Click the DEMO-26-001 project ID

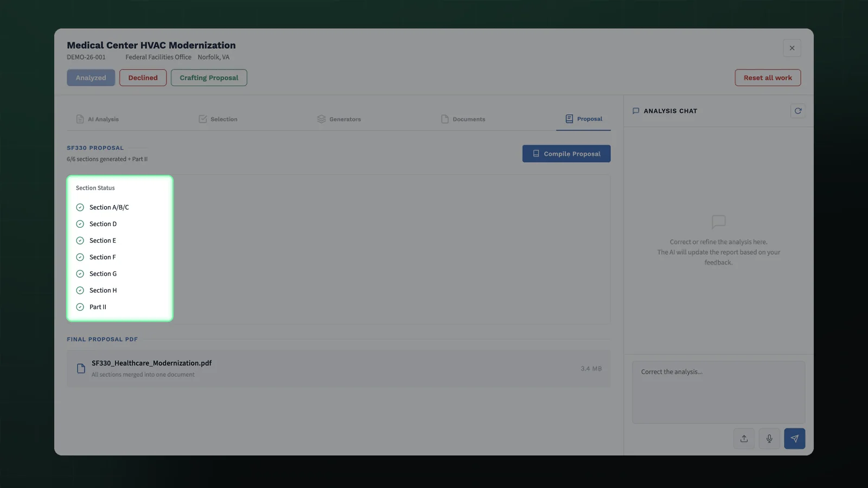click(86, 57)
